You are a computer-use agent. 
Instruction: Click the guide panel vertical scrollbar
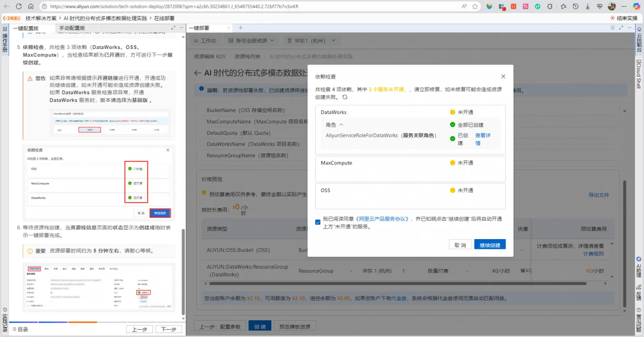[183, 272]
